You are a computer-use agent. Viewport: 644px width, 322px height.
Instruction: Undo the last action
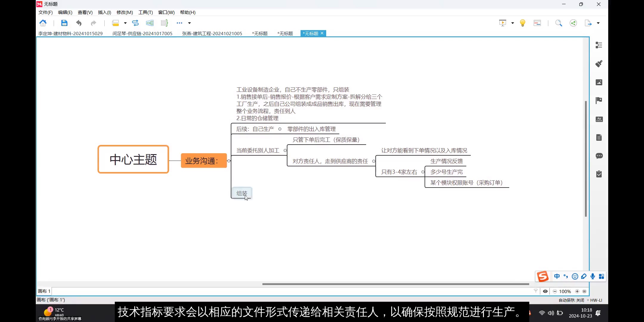point(78,23)
